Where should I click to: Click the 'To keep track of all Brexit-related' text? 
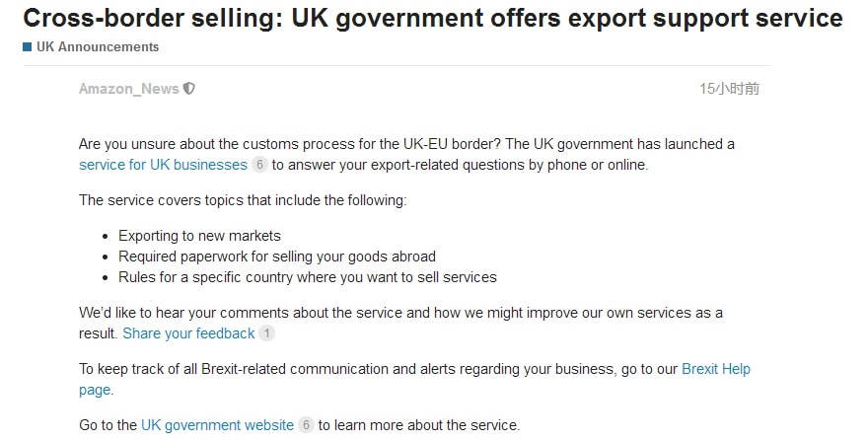click(x=379, y=369)
